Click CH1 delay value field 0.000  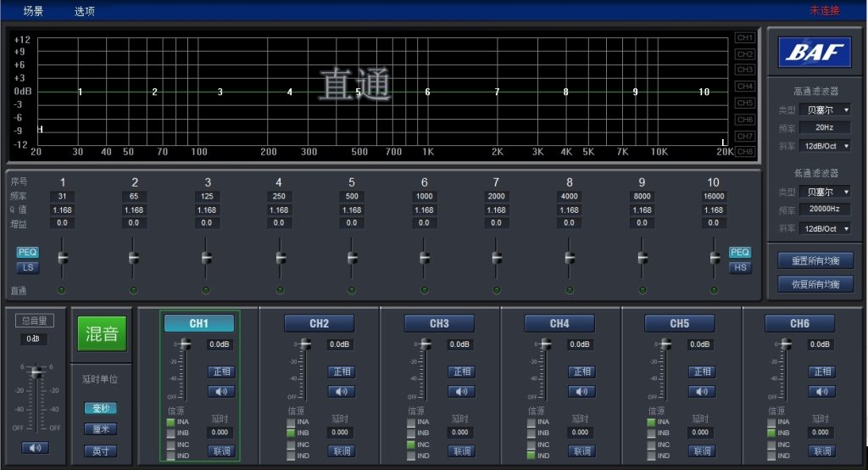click(x=220, y=433)
